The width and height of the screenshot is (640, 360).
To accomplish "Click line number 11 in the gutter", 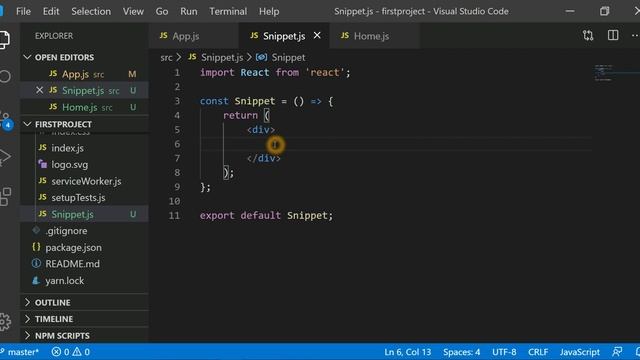I will 174,215.
